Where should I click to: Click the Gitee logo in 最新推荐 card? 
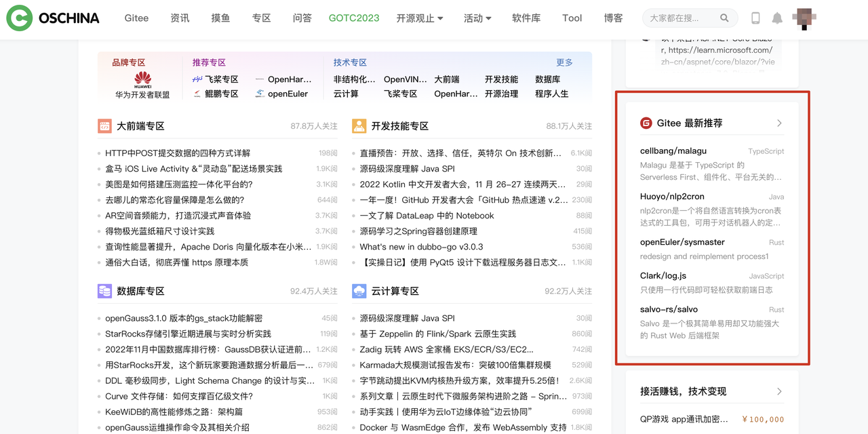pyautogui.click(x=646, y=123)
